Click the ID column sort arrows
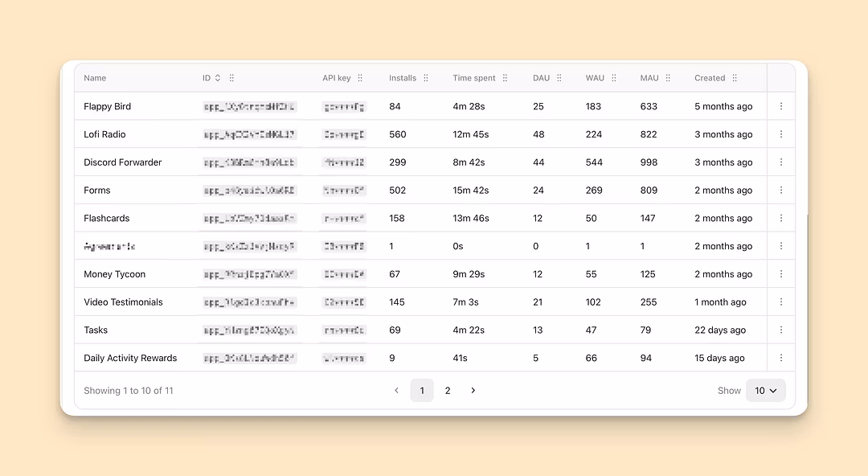868x476 pixels. pos(218,78)
